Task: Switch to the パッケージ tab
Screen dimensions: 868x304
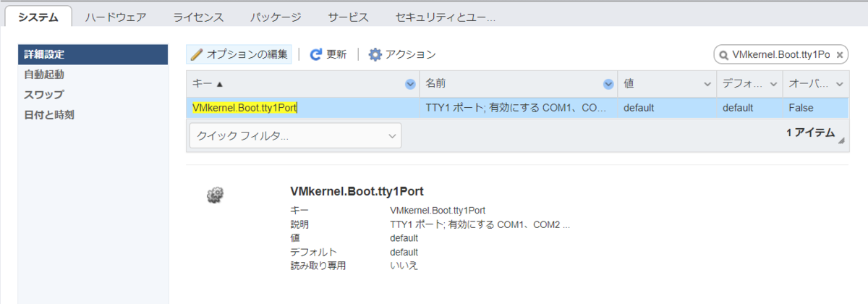Action: (276, 17)
